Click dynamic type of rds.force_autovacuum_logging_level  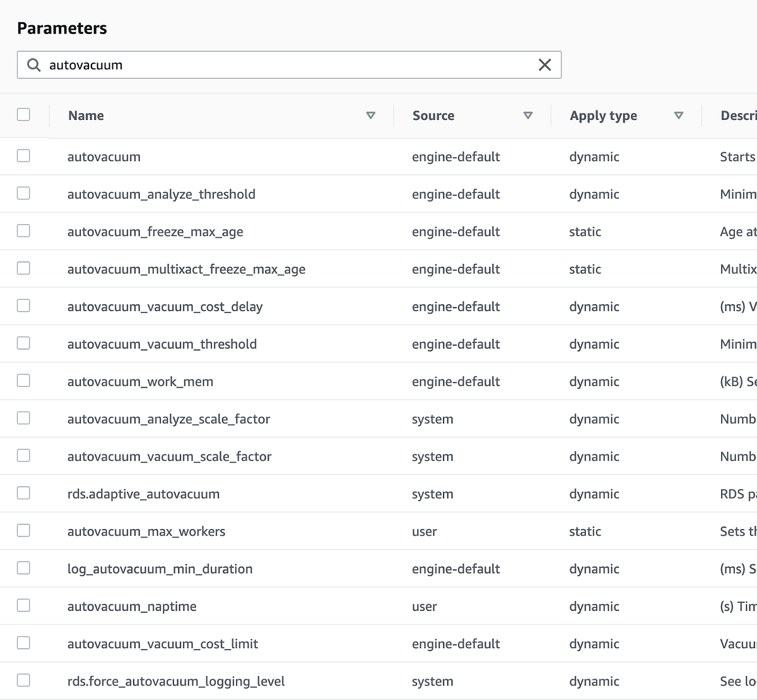click(x=594, y=682)
